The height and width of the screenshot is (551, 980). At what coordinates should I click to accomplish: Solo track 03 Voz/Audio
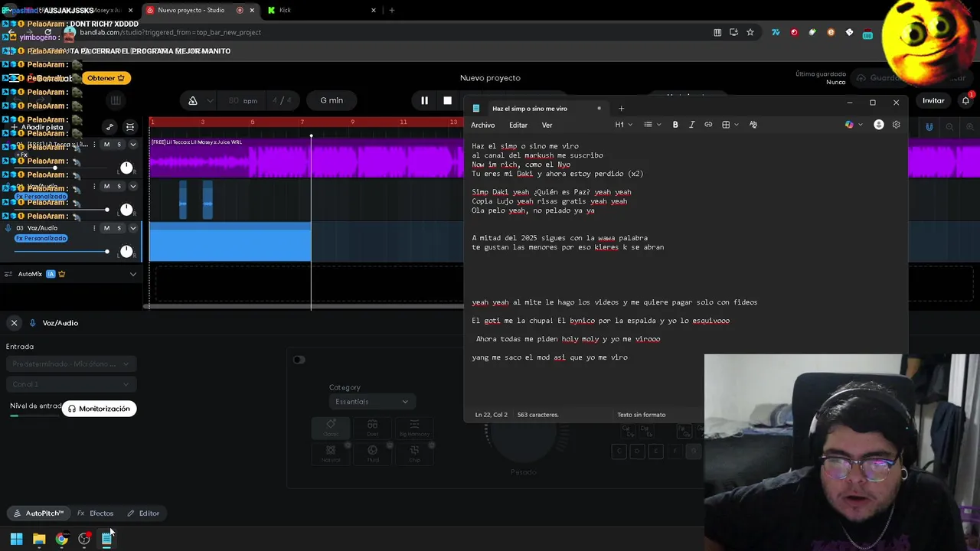(x=119, y=228)
